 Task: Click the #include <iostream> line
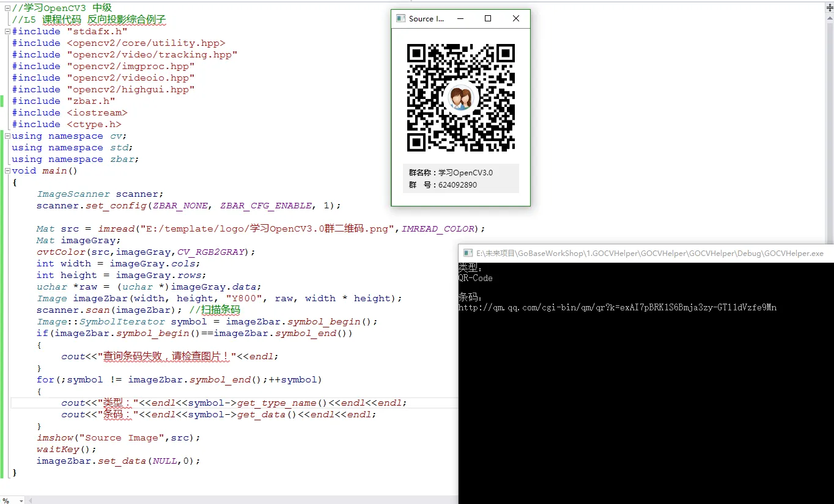coord(70,112)
